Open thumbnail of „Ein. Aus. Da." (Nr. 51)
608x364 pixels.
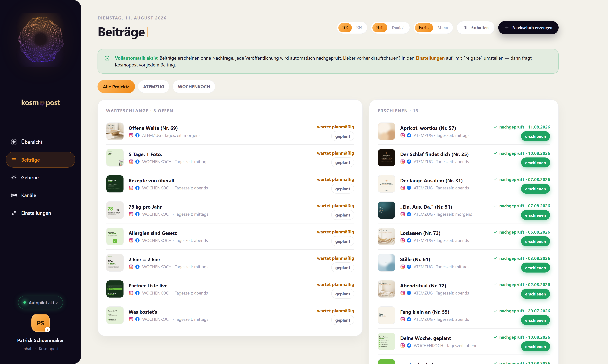click(x=386, y=210)
